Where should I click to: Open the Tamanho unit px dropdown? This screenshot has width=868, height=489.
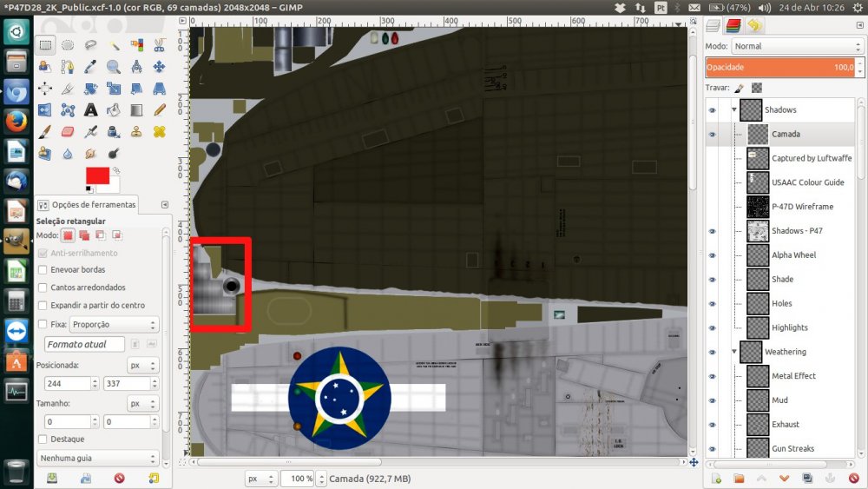[x=143, y=404]
